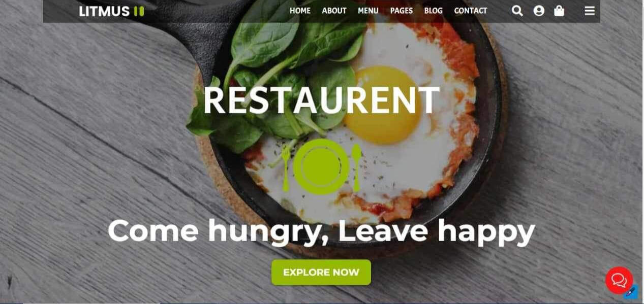This screenshot has width=644, height=304.
Task: Go to the HOME nav item
Action: coord(300,11)
